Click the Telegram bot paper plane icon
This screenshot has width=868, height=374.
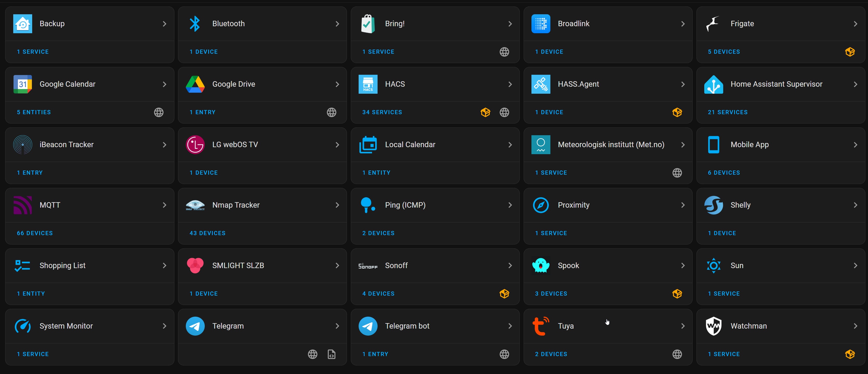[x=368, y=326]
